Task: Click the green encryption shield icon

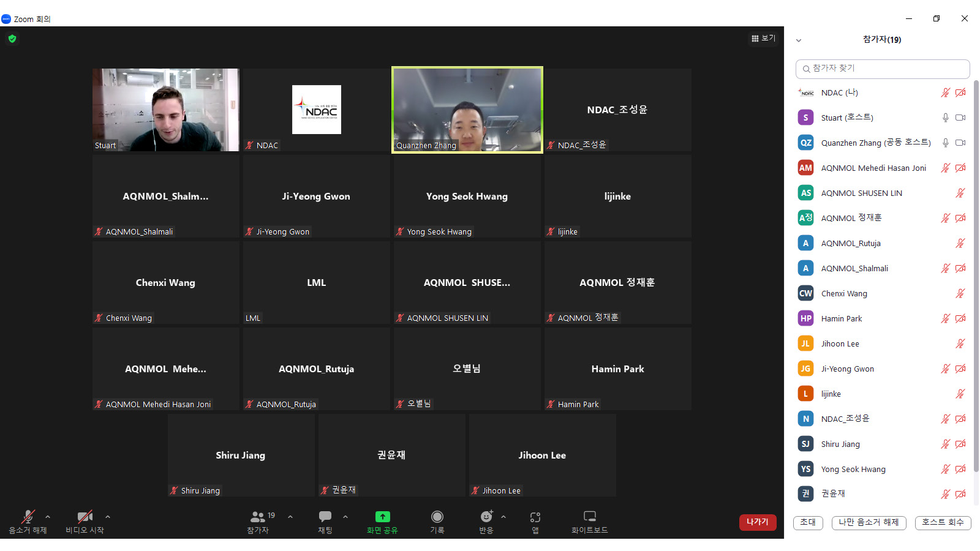Action: 12,39
